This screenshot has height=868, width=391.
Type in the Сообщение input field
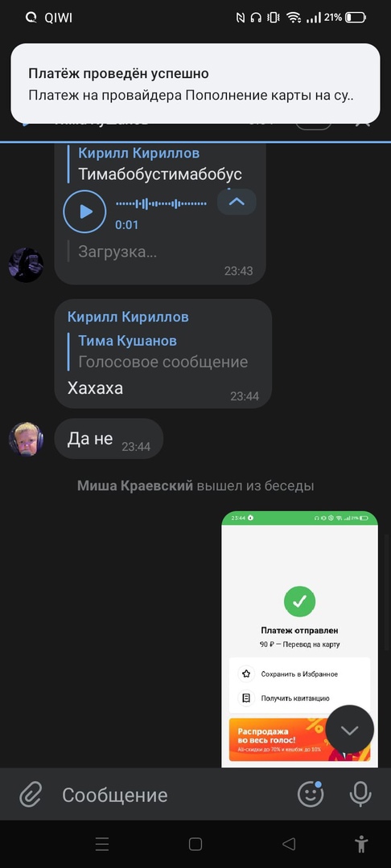pos(171,795)
